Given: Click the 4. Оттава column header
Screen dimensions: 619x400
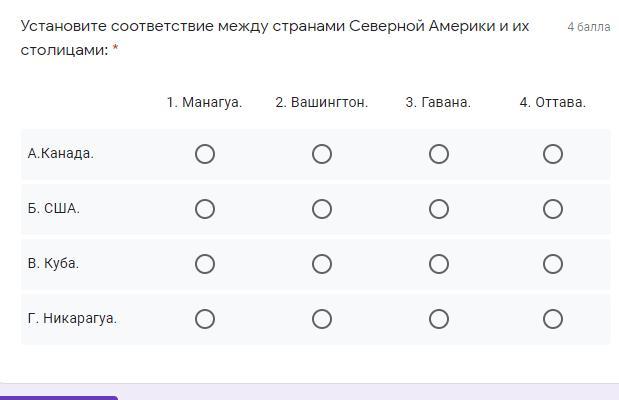Looking at the screenshot, I should (553, 102).
